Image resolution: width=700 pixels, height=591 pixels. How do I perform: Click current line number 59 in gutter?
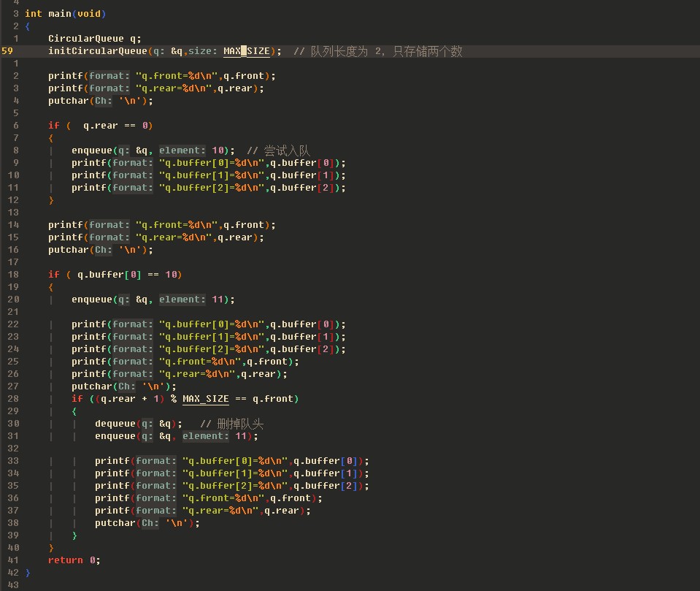[7, 51]
